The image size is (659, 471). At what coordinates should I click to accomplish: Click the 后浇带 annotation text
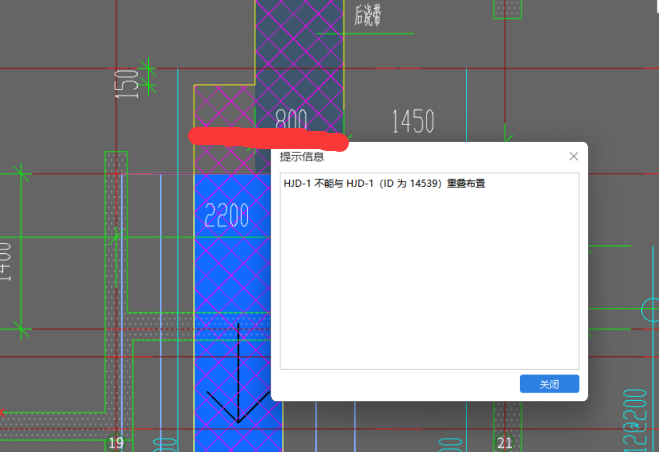tap(368, 16)
